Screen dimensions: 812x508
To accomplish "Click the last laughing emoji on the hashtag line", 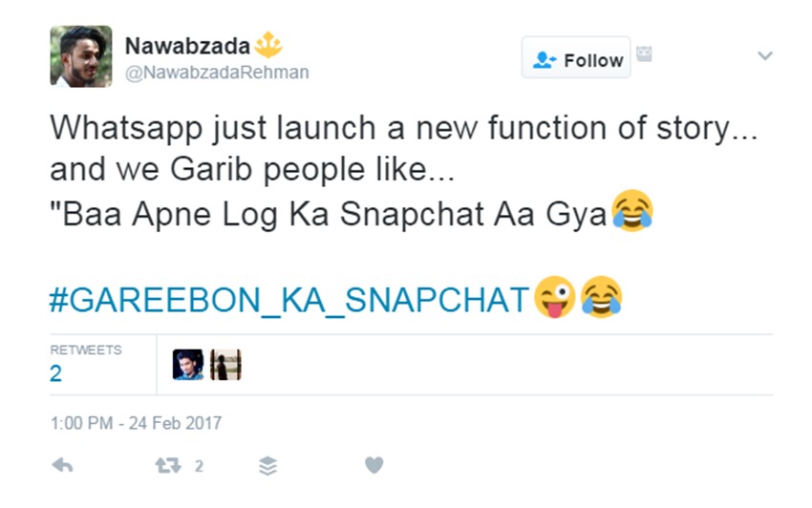I will [601, 297].
